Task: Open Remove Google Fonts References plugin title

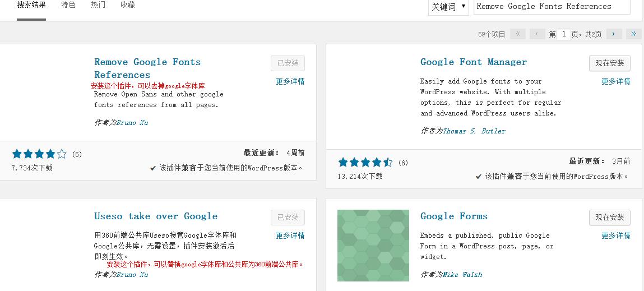Action: click(147, 68)
